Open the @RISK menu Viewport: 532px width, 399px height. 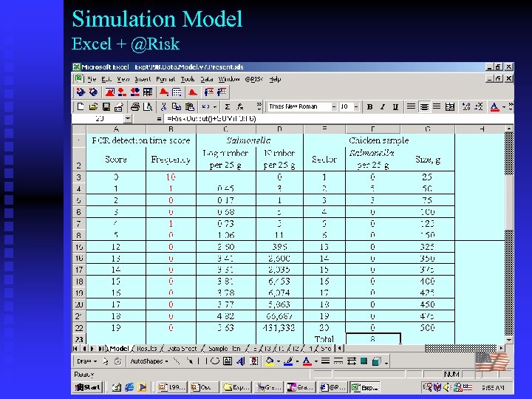click(253, 79)
